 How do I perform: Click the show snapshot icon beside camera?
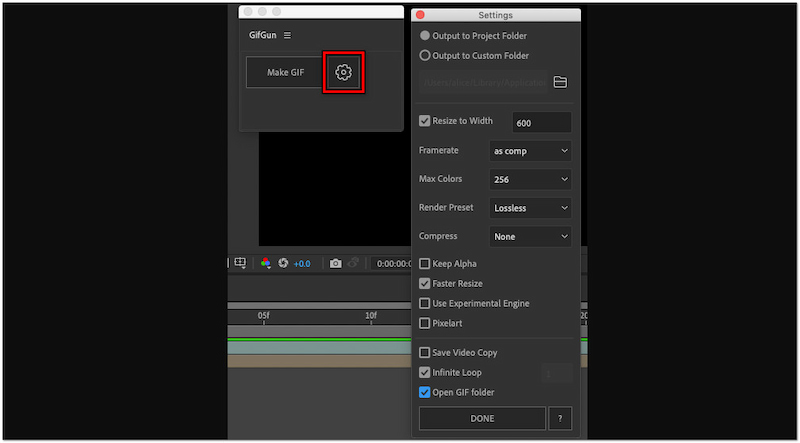tap(352, 263)
